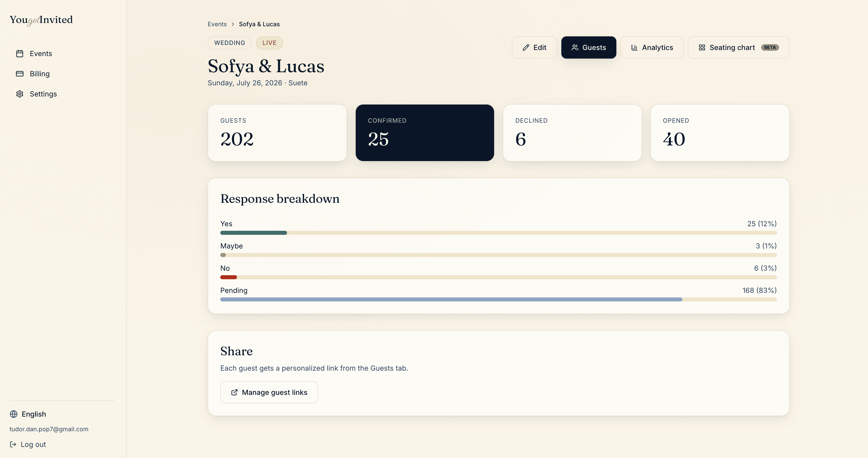Click the WEDDING tag badge
Viewport: 868px width, 458px height.
tap(229, 43)
